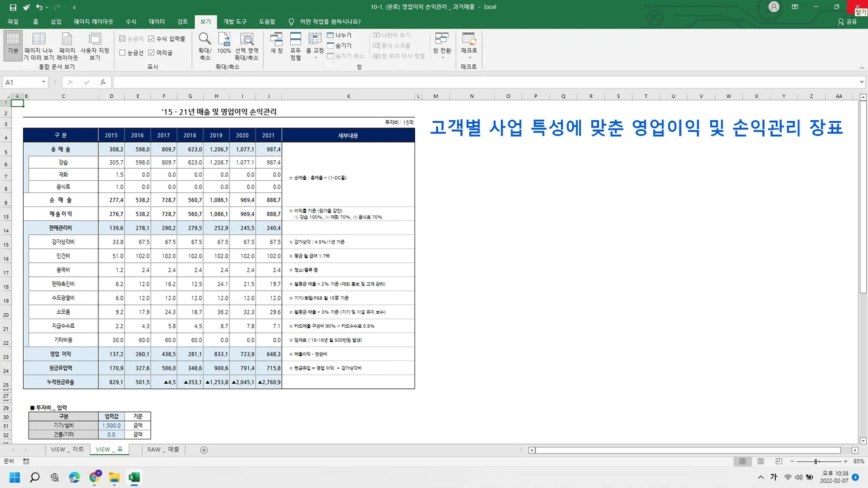Switch to Page Break Preview from the status bar
This screenshot has width=868, height=488.
point(779,461)
